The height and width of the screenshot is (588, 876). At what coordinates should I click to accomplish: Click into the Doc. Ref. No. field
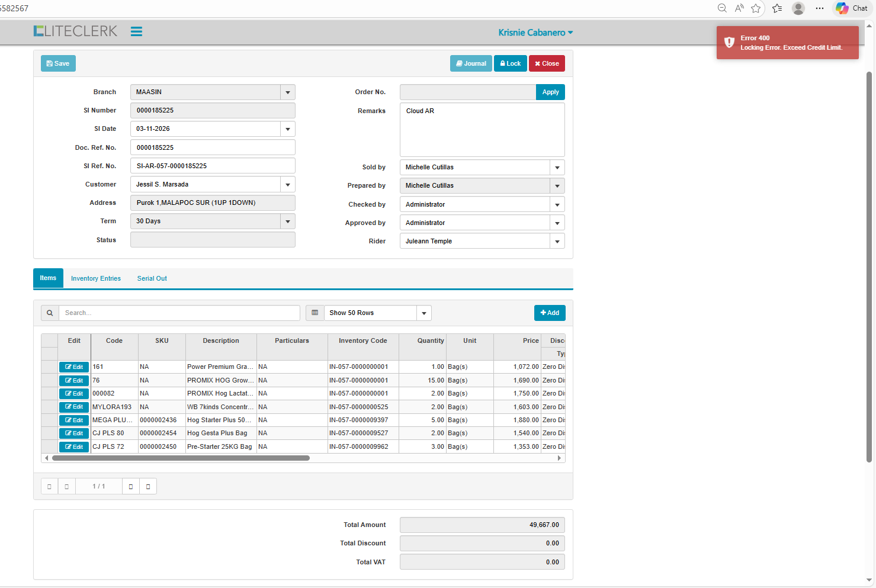[213, 147]
